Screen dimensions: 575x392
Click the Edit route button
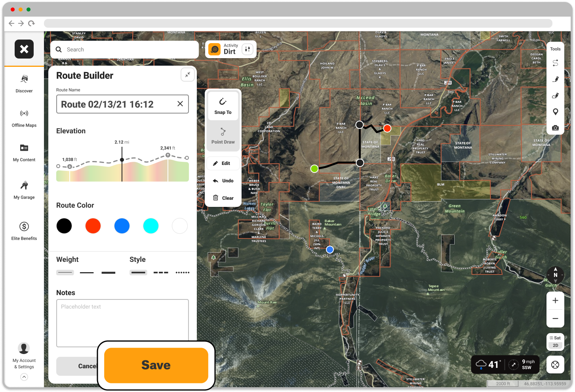(223, 163)
